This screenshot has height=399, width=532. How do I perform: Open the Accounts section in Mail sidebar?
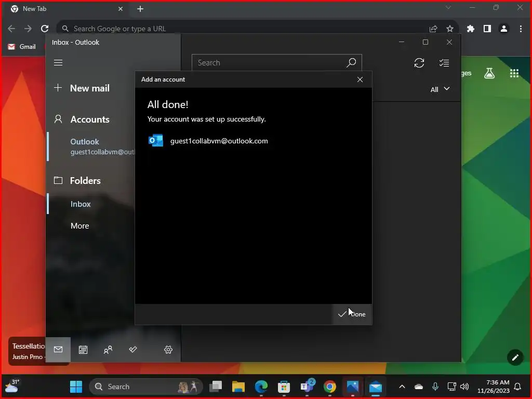82,119
